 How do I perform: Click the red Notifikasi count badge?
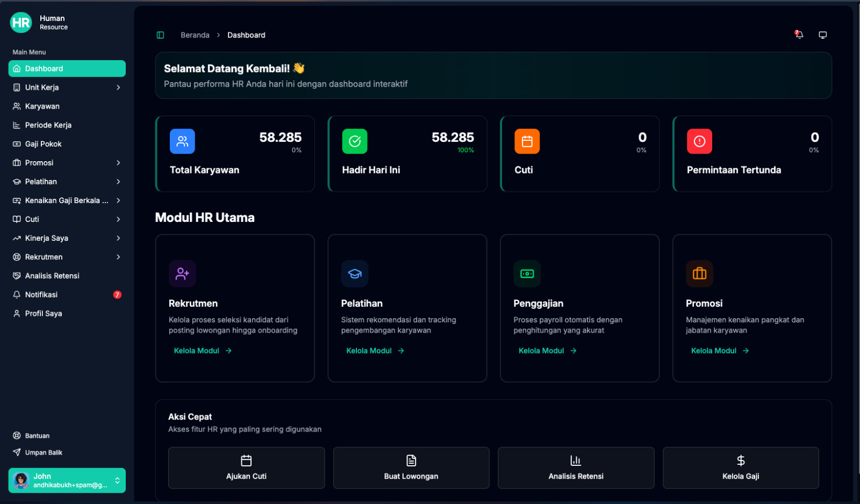click(117, 294)
